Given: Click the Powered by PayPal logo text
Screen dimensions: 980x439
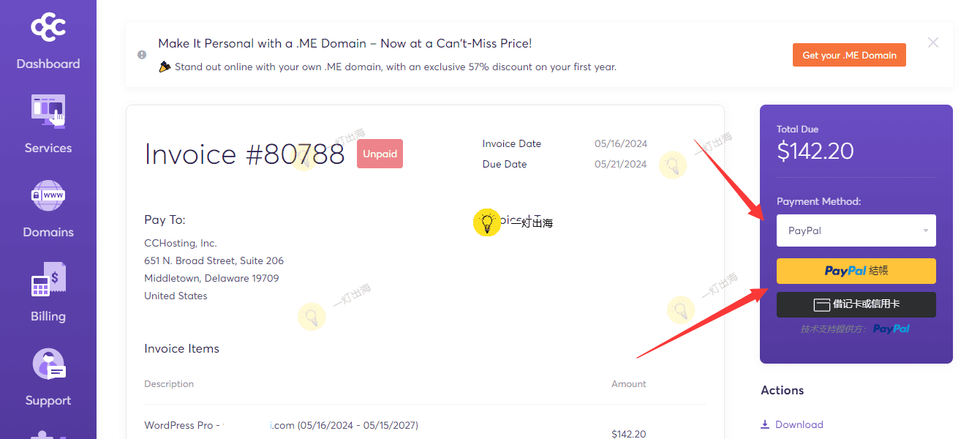Looking at the screenshot, I should (892, 329).
